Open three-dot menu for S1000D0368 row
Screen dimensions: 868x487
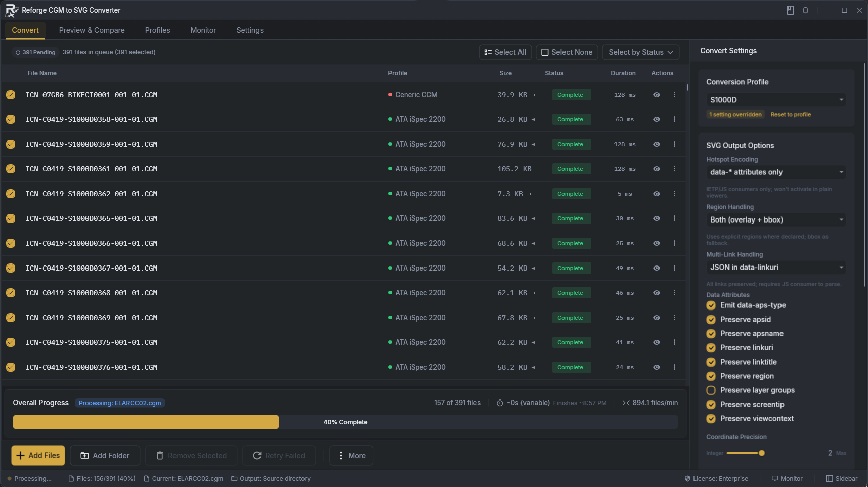point(674,293)
